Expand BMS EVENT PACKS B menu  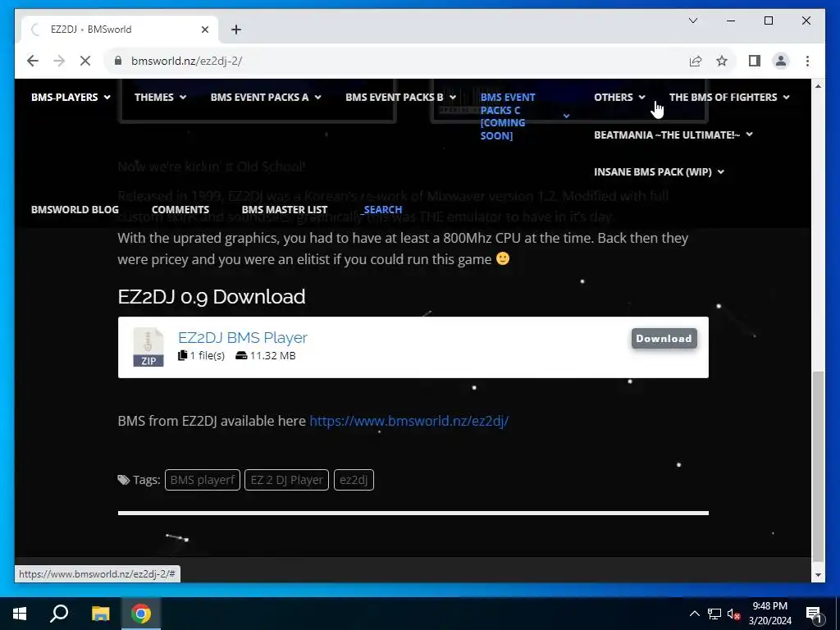click(x=400, y=98)
